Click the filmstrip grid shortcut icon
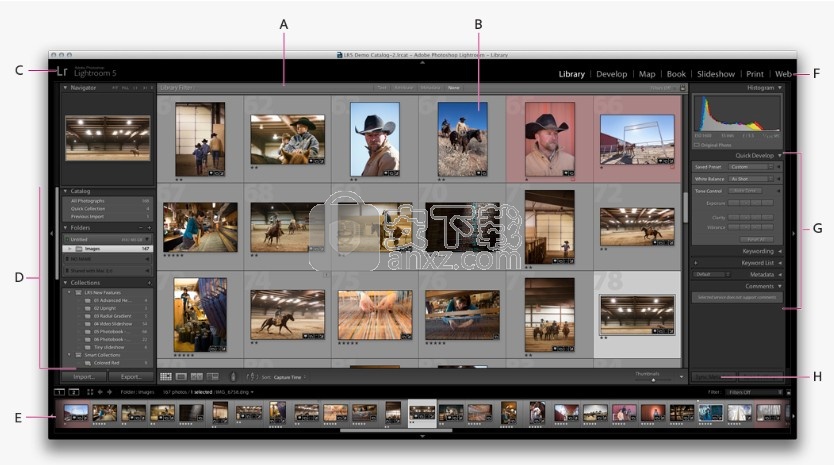 tap(90, 392)
